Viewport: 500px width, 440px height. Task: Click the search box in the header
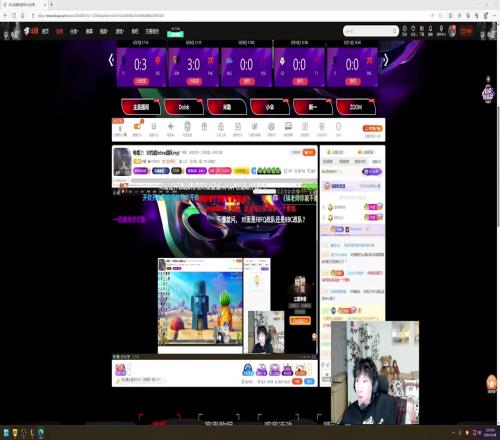(x=371, y=31)
